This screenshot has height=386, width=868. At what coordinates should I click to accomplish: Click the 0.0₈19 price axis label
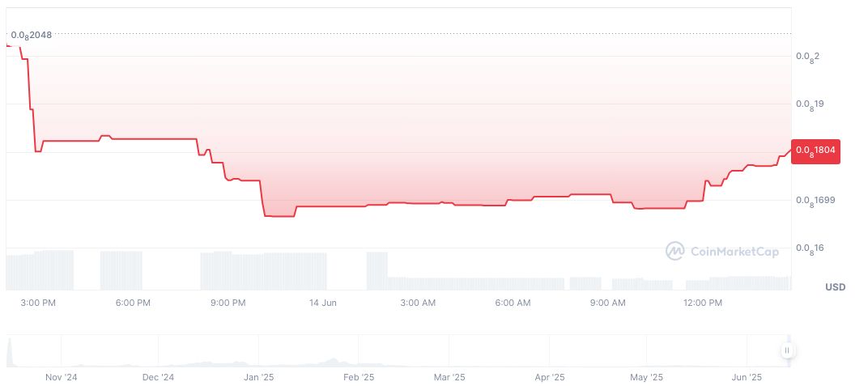coord(810,104)
